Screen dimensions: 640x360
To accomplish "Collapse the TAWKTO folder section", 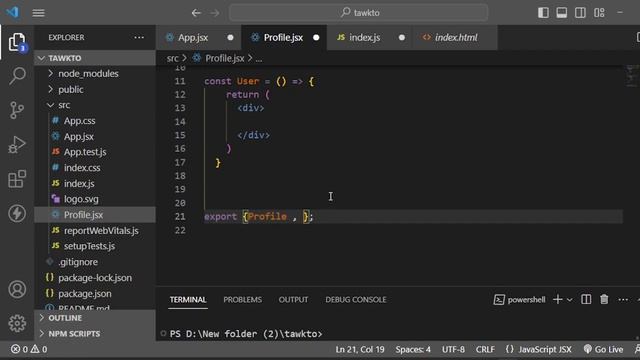I will click(x=95, y=58).
